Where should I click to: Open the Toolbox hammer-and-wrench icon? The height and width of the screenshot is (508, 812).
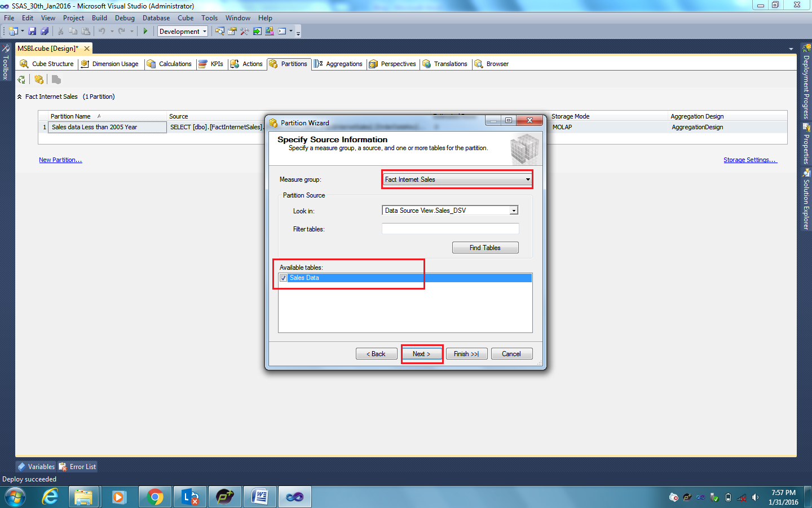[x=245, y=31]
